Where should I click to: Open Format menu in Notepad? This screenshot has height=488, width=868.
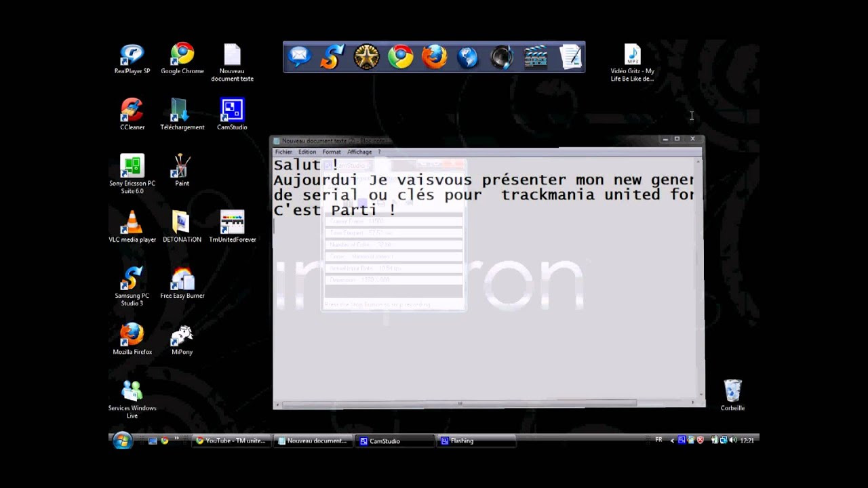pyautogui.click(x=332, y=152)
